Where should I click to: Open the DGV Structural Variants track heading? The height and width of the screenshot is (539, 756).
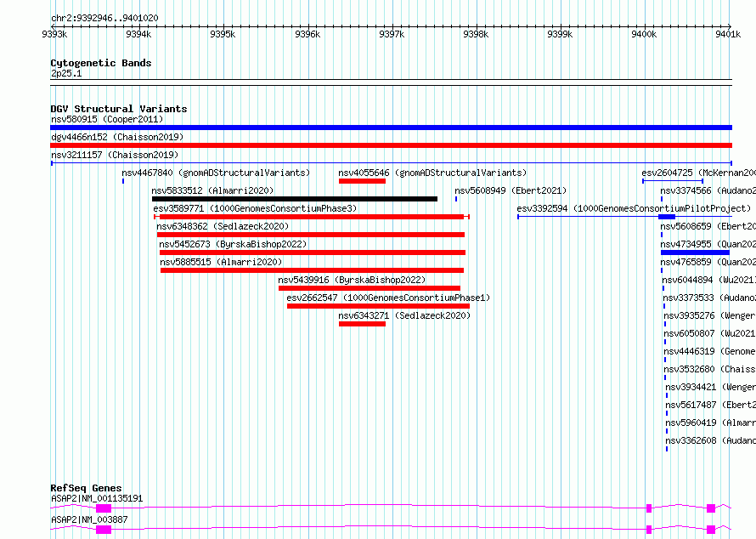tap(119, 109)
